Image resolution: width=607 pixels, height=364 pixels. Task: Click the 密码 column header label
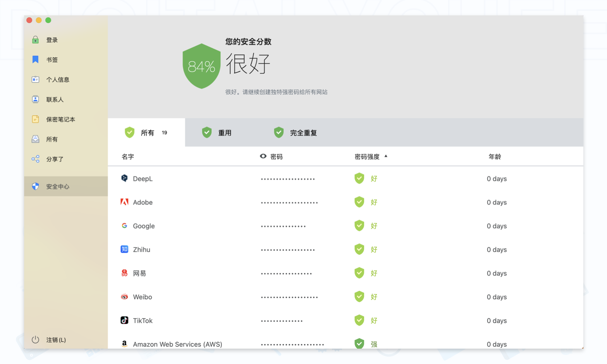pos(276,157)
